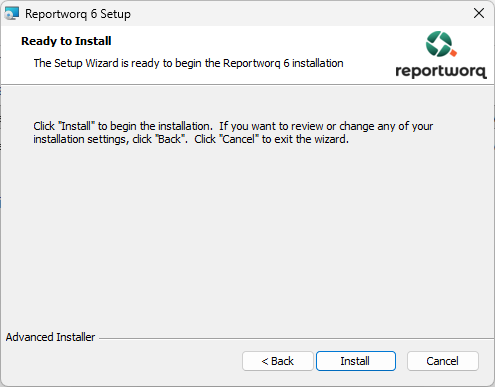Screen dimensions: 495x387
Task: Click the reportworq logo graphic
Action: [441, 55]
